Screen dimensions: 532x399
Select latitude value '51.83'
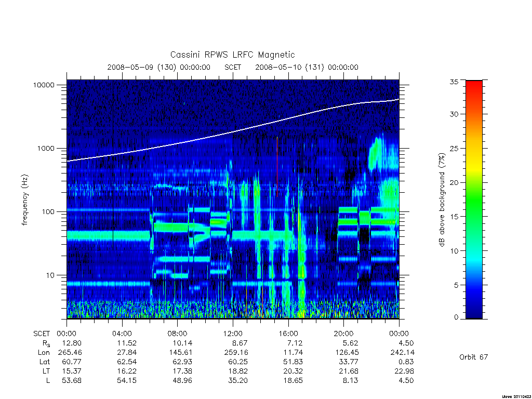[x=293, y=362]
